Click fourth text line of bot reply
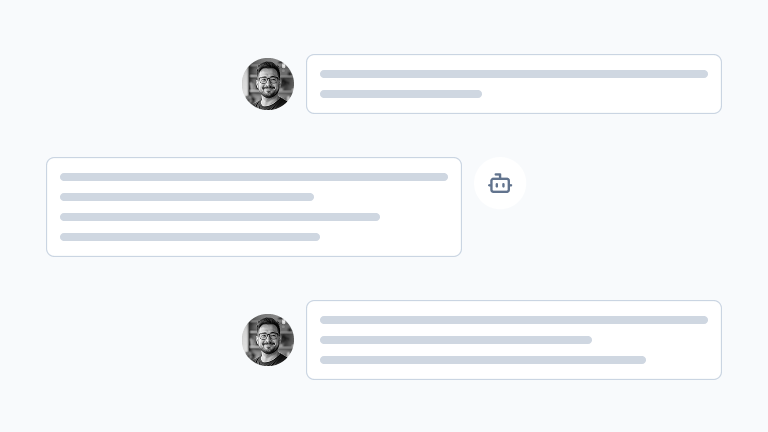 (x=189, y=237)
